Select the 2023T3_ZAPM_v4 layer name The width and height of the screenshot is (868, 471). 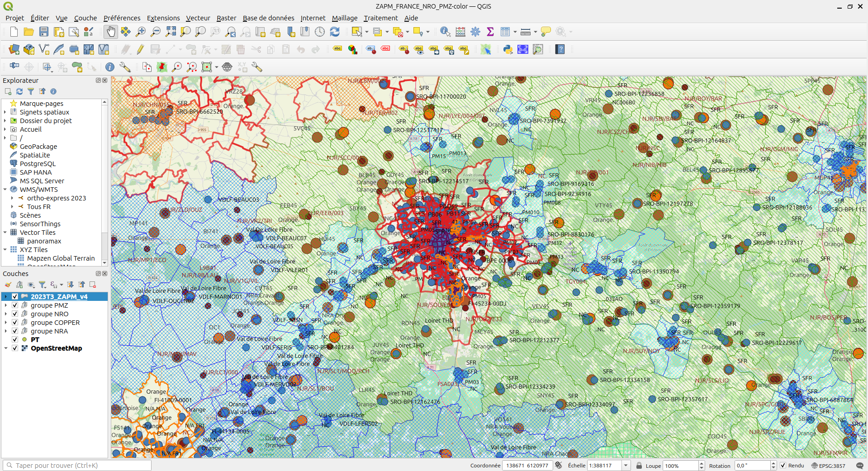(x=59, y=297)
